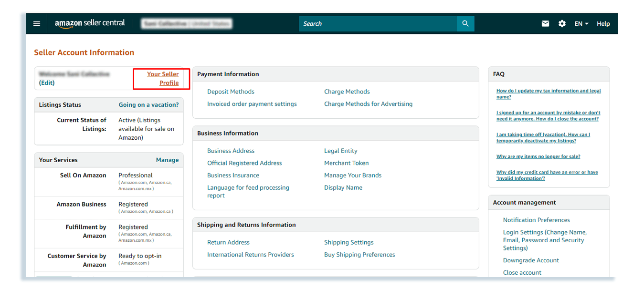Click into the Search input field
Viewport: 644px width, 289px height.
tap(377, 24)
